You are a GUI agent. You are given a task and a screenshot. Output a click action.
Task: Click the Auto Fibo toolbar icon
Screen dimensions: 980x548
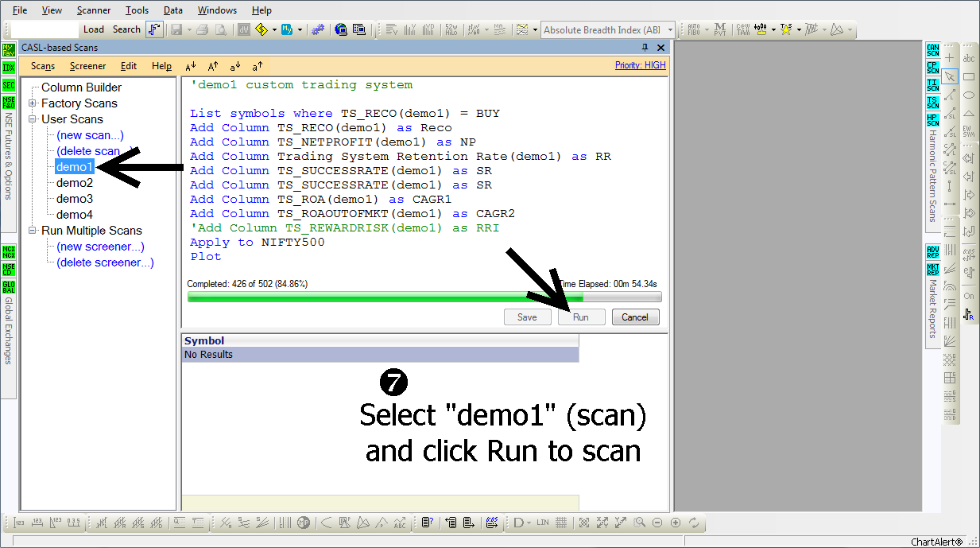[693, 30]
